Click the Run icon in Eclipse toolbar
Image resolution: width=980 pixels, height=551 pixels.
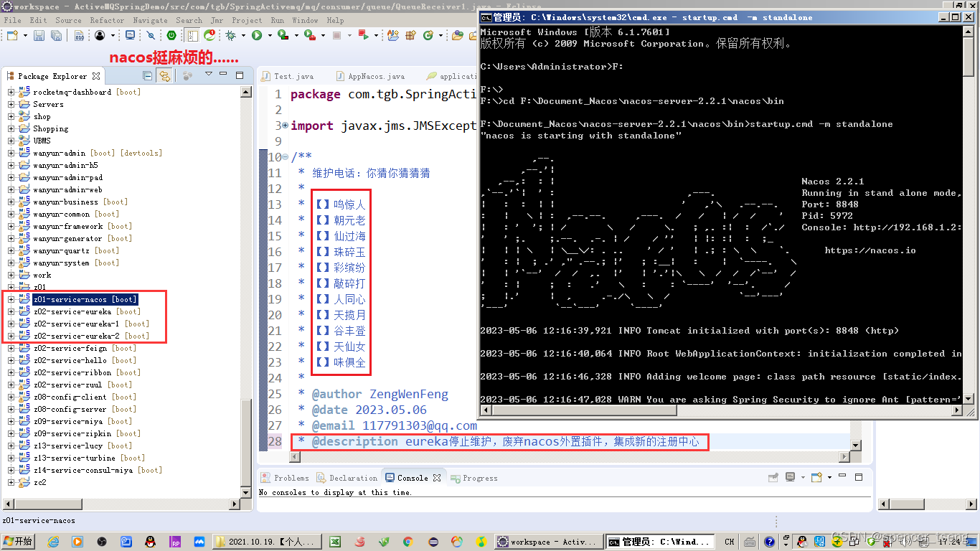pos(257,34)
